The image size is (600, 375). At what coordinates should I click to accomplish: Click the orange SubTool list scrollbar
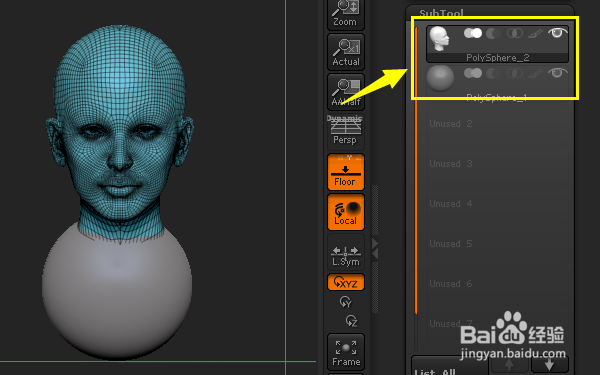(x=416, y=170)
